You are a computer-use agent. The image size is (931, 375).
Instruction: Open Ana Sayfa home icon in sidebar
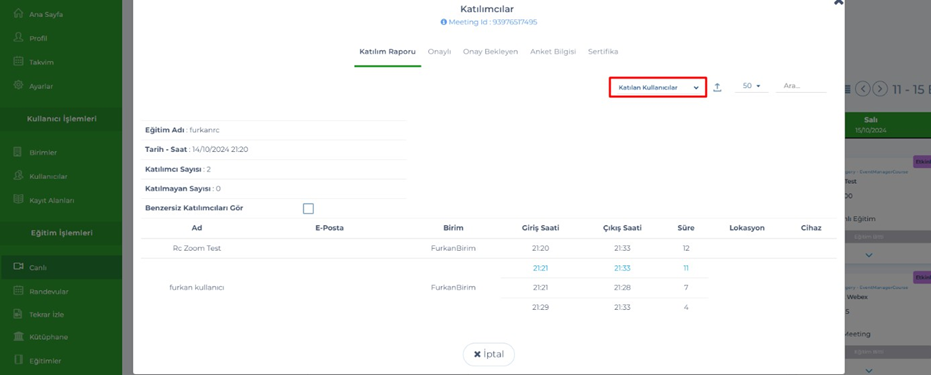pyautogui.click(x=18, y=14)
